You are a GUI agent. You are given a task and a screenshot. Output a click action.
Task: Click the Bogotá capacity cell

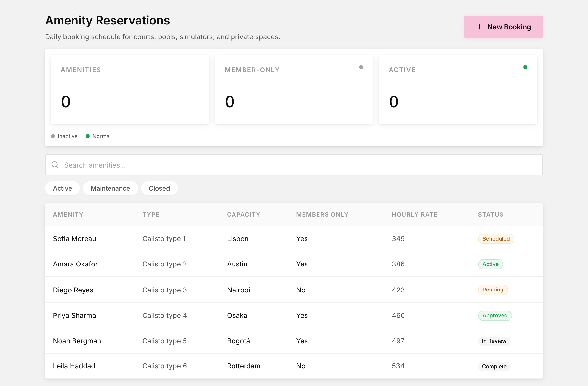tap(238, 341)
